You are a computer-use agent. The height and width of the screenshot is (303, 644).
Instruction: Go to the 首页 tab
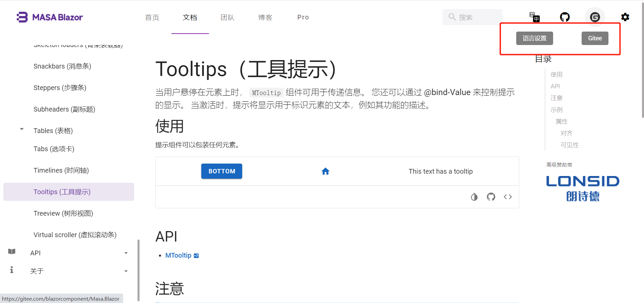[x=152, y=17]
